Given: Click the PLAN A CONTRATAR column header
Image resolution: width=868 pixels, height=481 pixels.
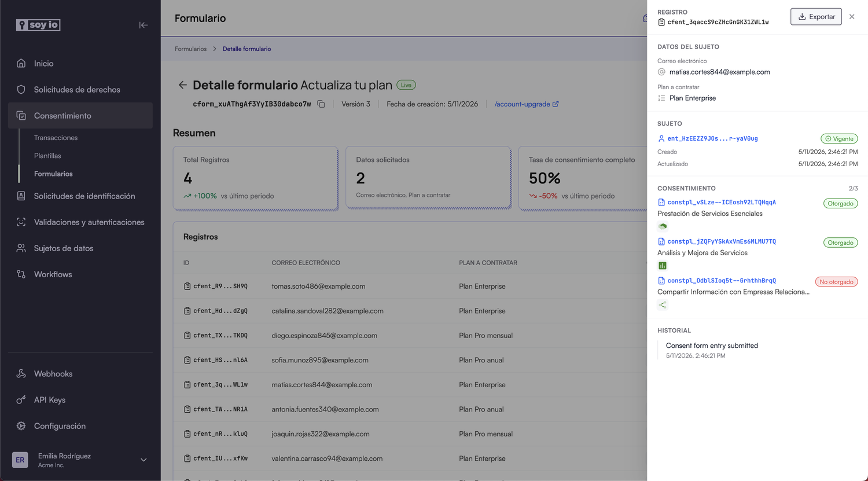Looking at the screenshot, I should [488, 263].
